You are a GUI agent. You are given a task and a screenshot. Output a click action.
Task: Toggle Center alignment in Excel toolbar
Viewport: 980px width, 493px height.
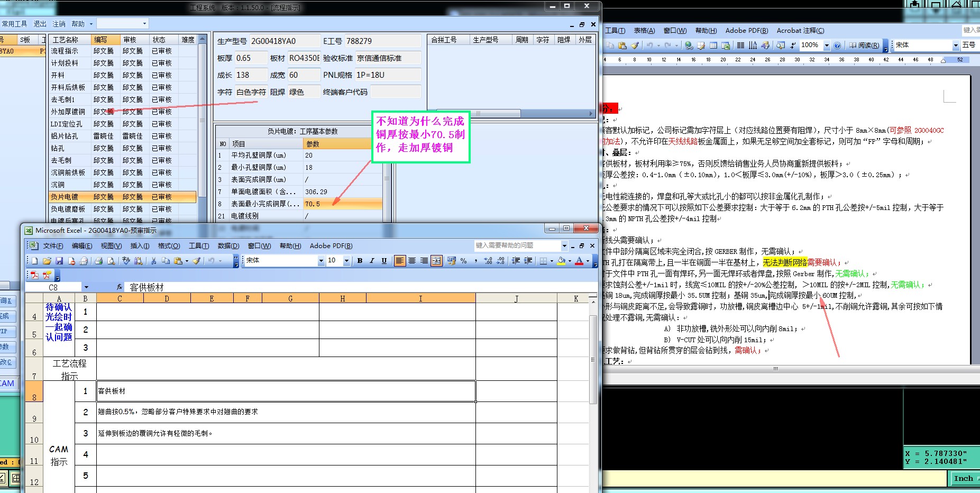411,261
